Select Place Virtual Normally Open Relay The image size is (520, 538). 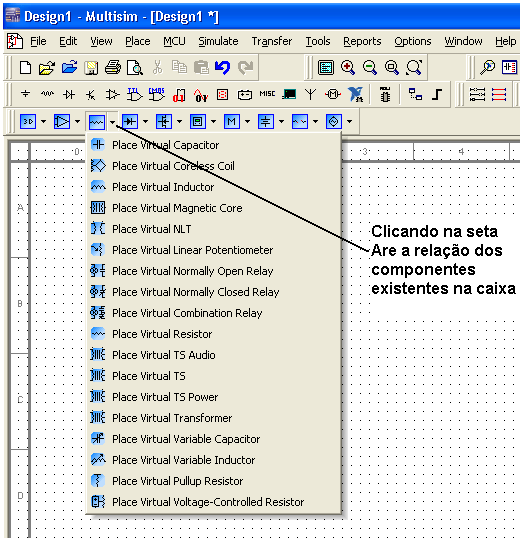pyautogui.click(x=214, y=271)
